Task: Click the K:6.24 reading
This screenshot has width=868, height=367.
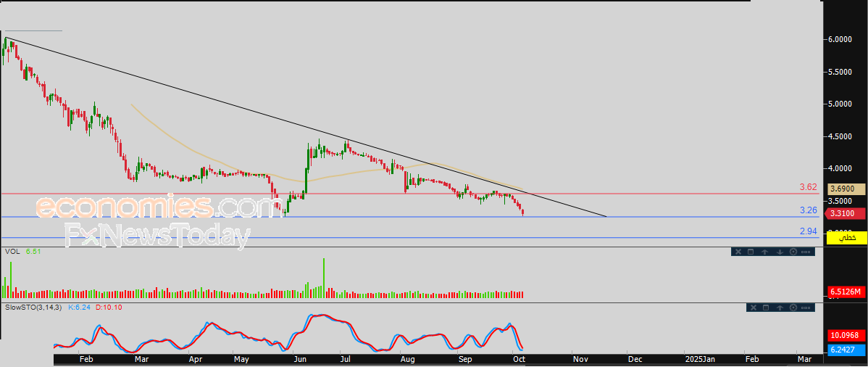Action: point(79,307)
